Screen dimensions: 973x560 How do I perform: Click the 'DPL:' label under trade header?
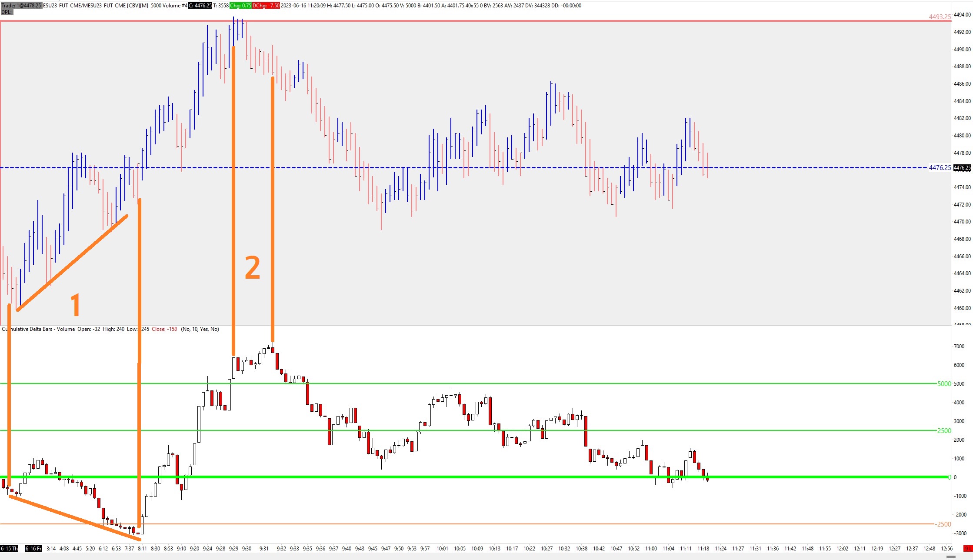tap(7, 12)
